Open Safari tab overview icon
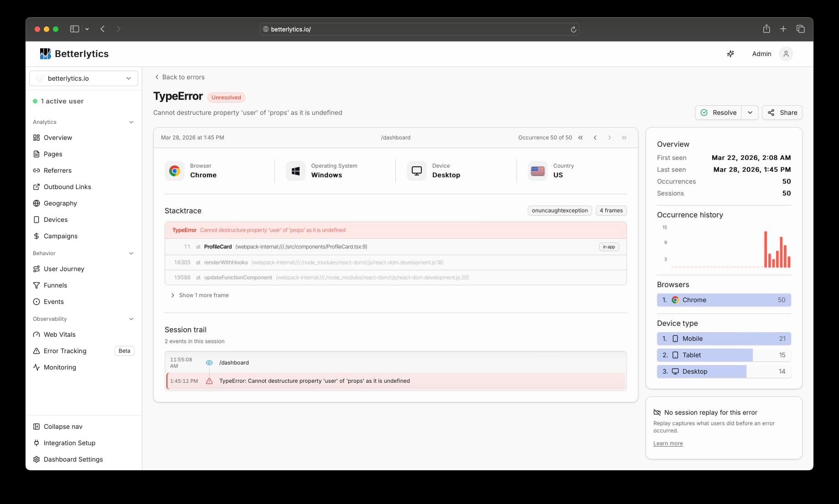Screen dimensions: 839x504 (800, 29)
